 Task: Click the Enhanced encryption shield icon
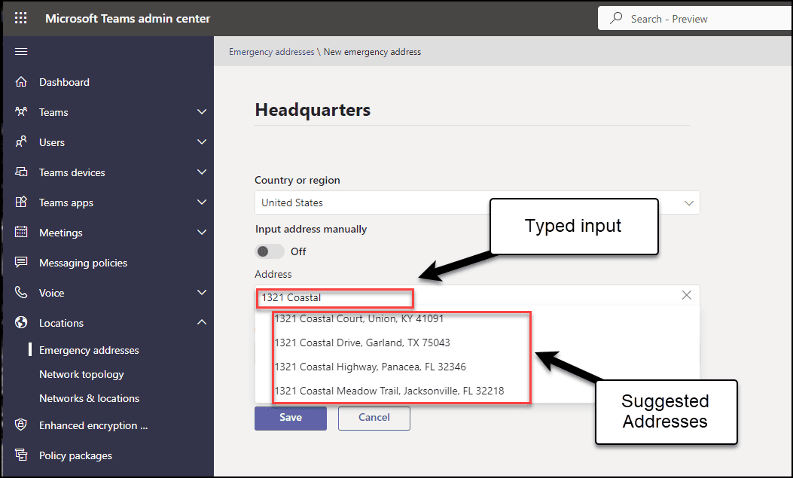21,425
